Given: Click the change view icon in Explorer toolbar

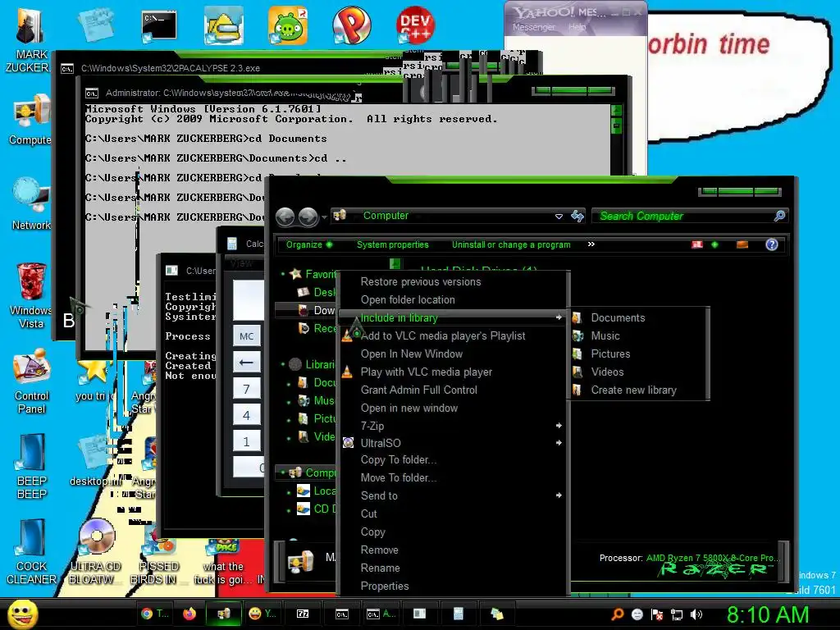Looking at the screenshot, I should click(697, 244).
